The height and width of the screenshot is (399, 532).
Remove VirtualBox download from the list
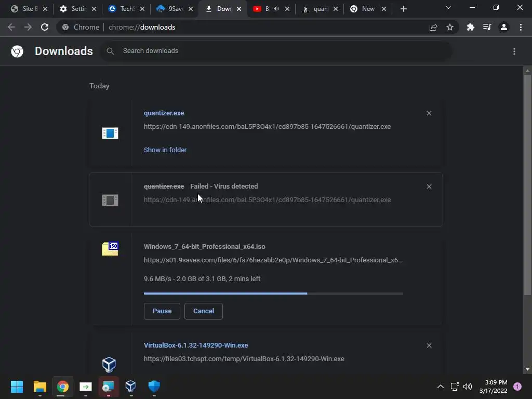[x=429, y=345]
